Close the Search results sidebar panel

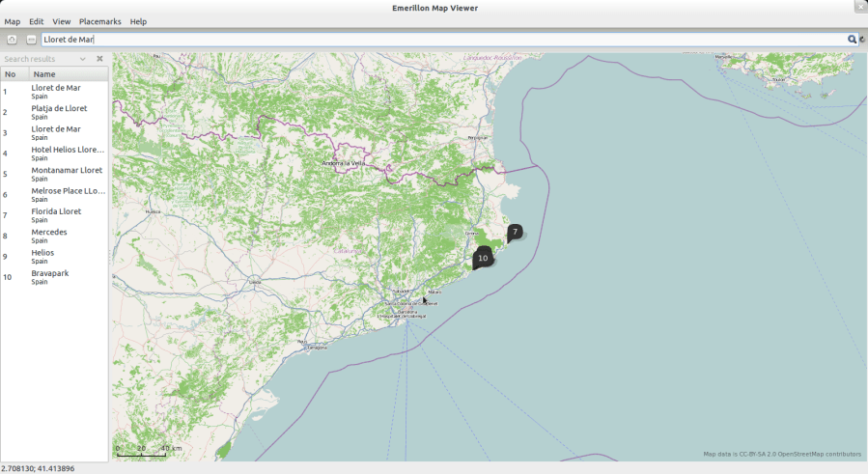[x=99, y=59]
